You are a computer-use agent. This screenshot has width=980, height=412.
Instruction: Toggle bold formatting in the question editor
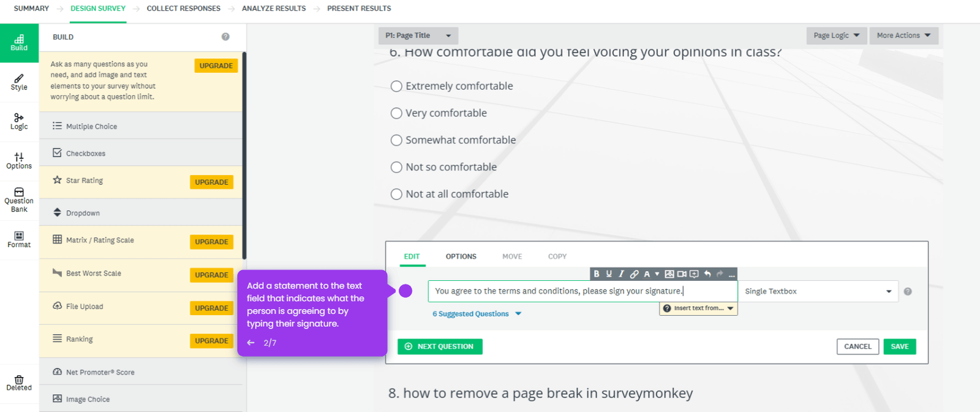[597, 274]
